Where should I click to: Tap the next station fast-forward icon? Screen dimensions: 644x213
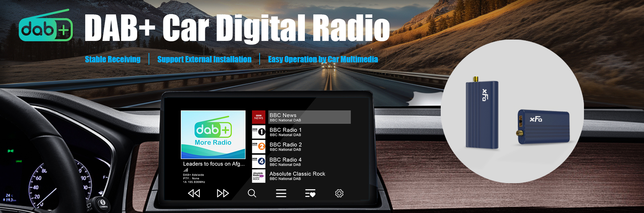pos(223,193)
